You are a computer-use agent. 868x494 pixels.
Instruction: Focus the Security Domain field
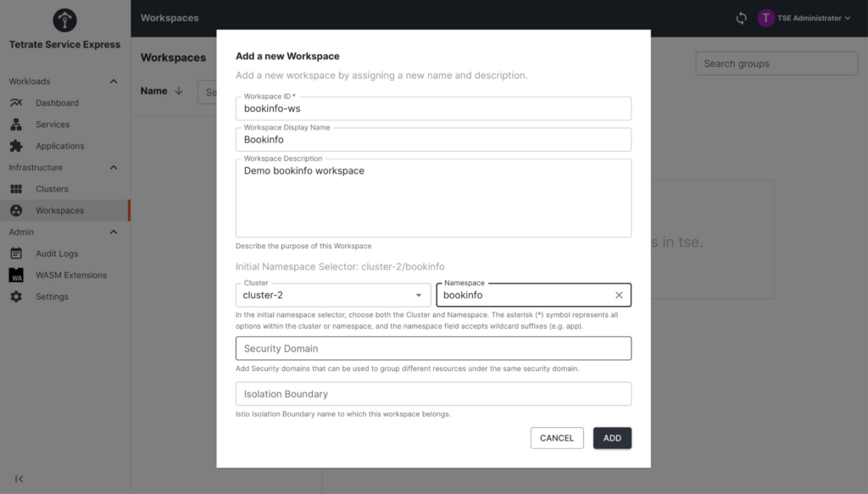[433, 348]
